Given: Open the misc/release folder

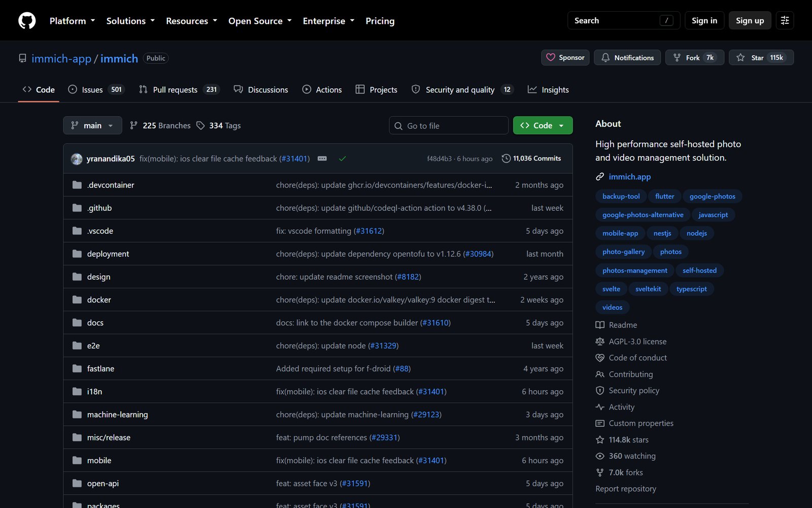Looking at the screenshot, I should (x=109, y=437).
